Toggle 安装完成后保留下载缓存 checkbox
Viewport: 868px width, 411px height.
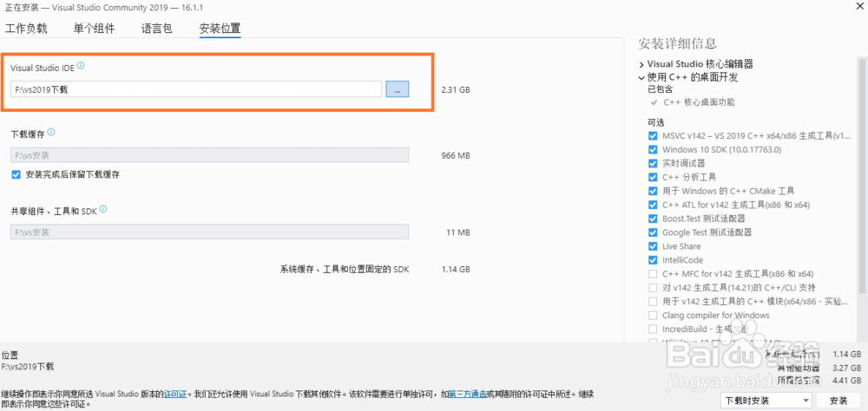[x=16, y=174]
